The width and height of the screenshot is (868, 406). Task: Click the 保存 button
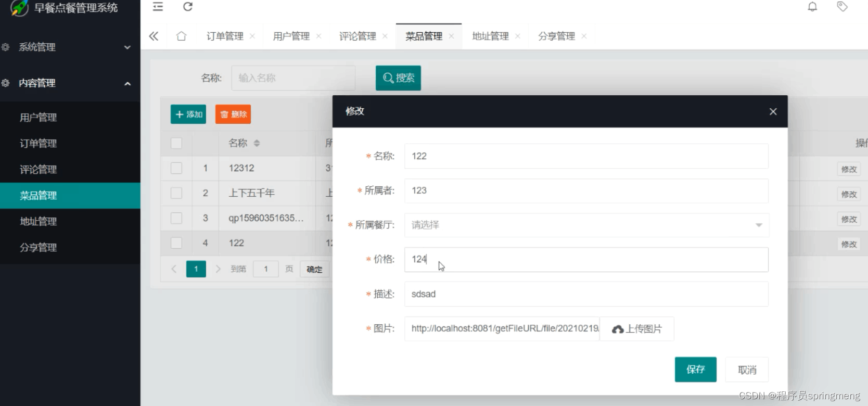point(695,370)
